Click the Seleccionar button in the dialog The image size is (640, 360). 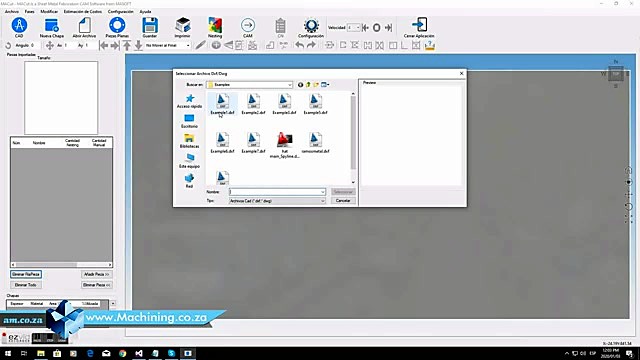pos(343,192)
